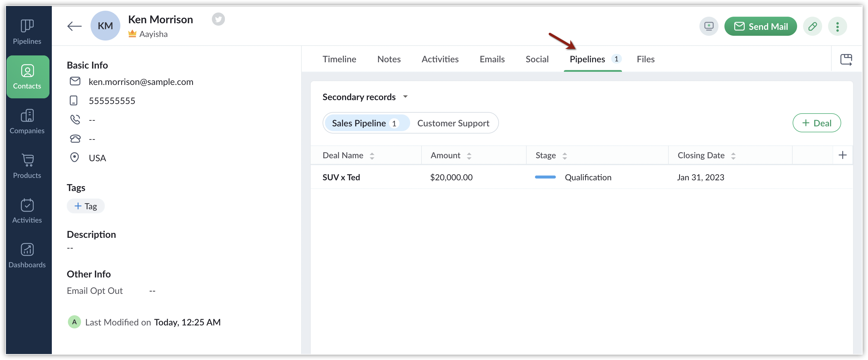Click the USA location text
Screen dimensions: 868x360
pos(97,158)
